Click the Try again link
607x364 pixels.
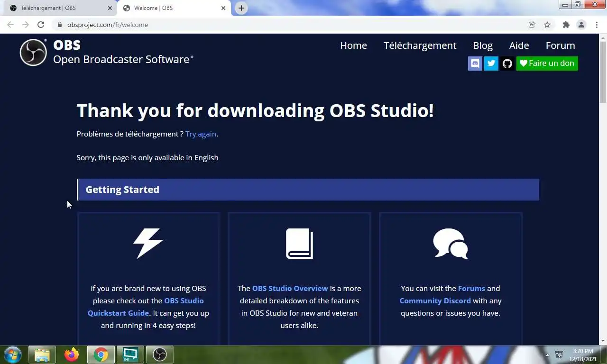[x=201, y=134]
